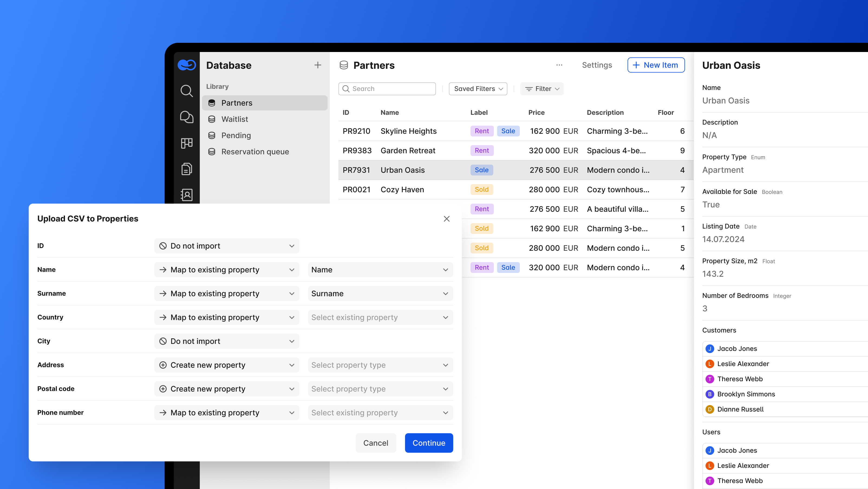Screen dimensions: 868x489
Task: Click the app logo at sidebar top
Action: coord(187,64)
